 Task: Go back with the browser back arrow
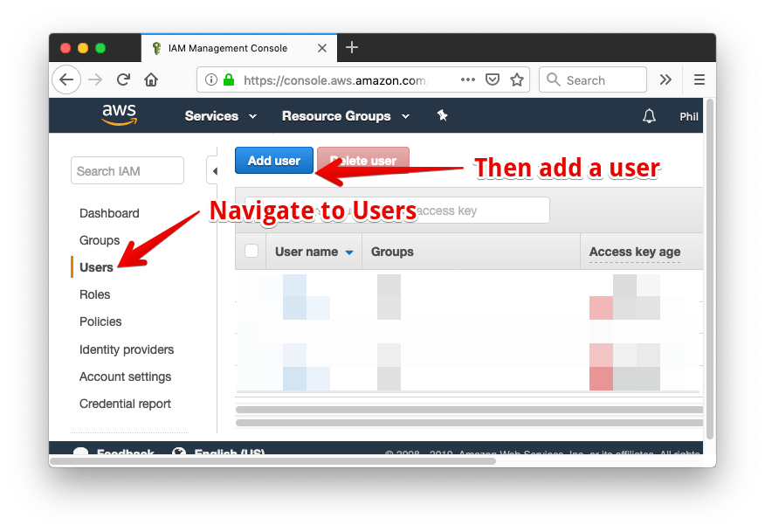(x=66, y=79)
